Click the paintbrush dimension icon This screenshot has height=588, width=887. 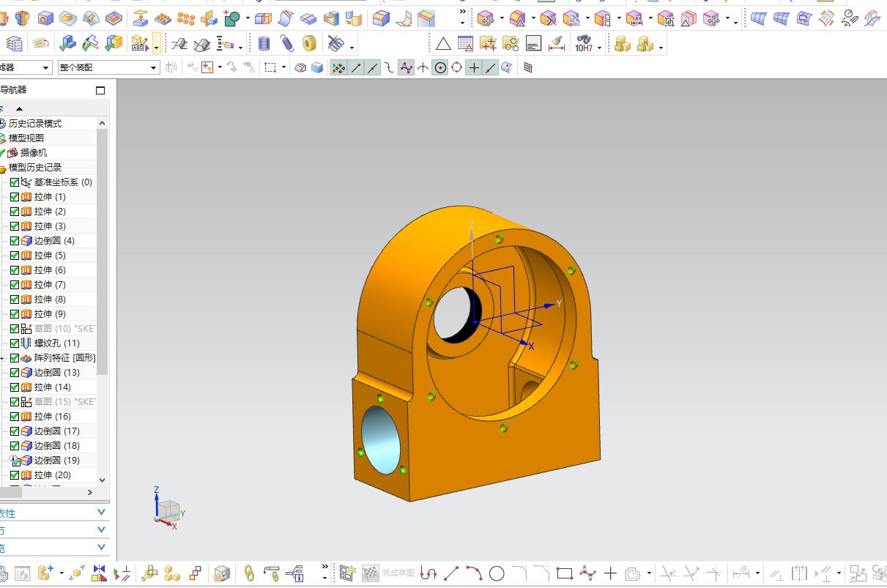point(556,44)
